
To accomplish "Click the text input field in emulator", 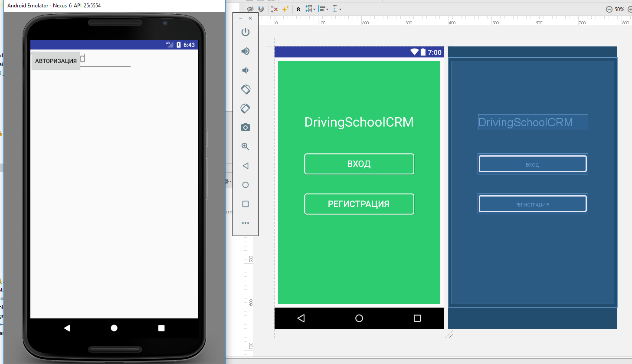I will pyautogui.click(x=105, y=59).
